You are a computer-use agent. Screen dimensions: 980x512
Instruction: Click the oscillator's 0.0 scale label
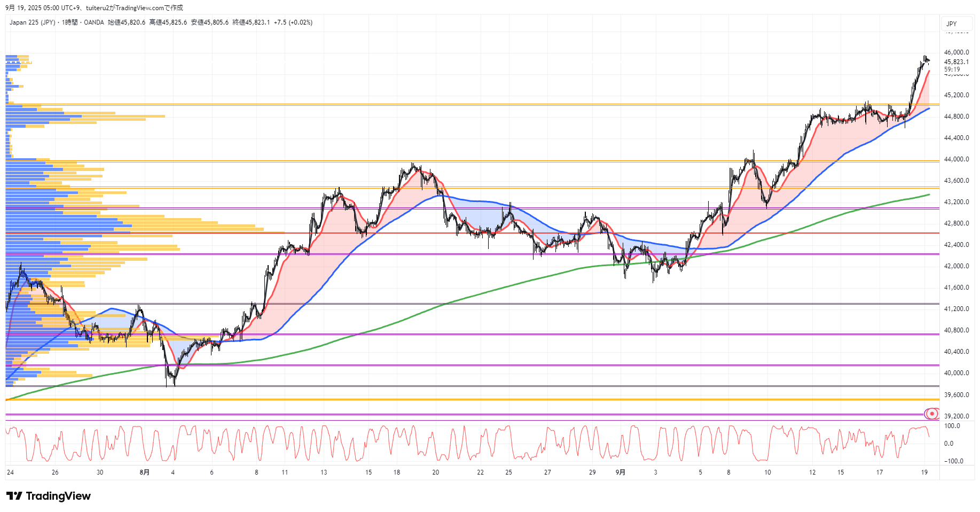pos(948,444)
